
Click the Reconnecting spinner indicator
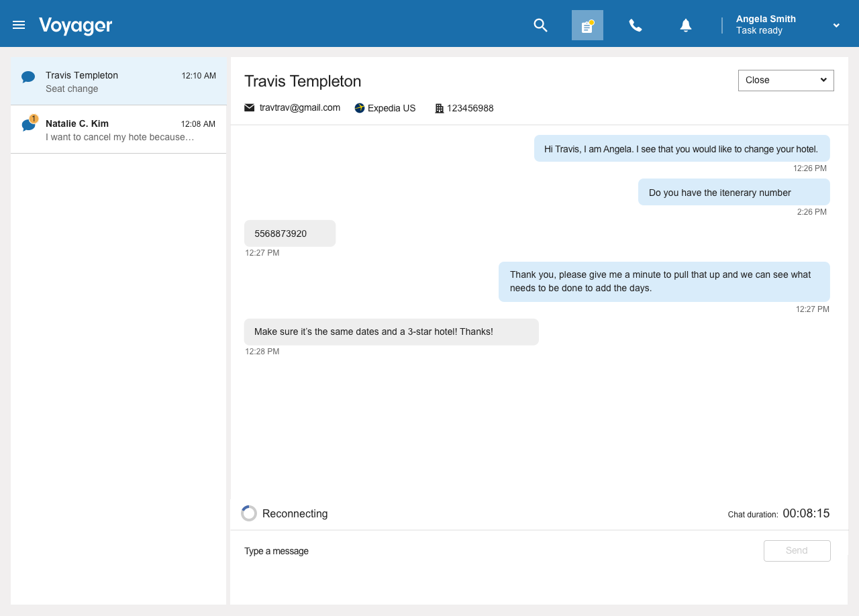click(249, 513)
